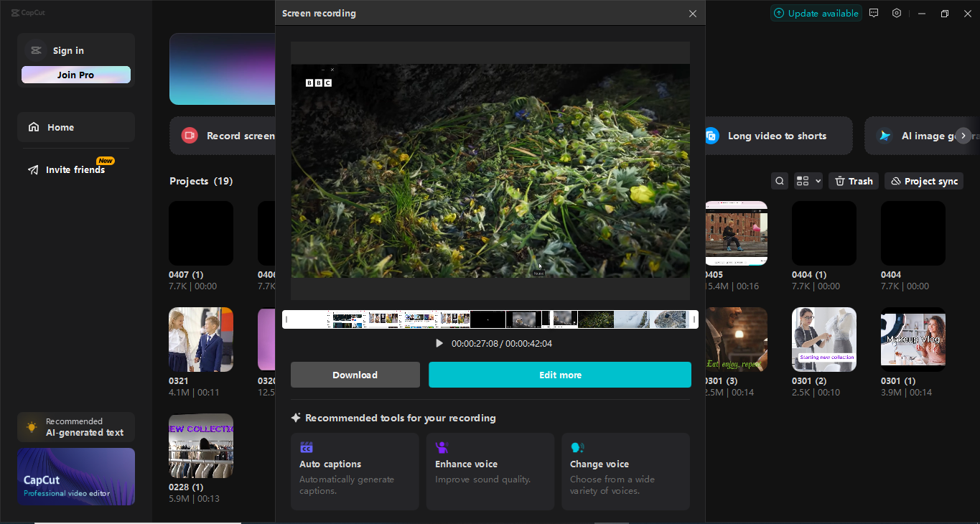Click the Edit more button
The width and height of the screenshot is (980, 524).
tap(560, 374)
